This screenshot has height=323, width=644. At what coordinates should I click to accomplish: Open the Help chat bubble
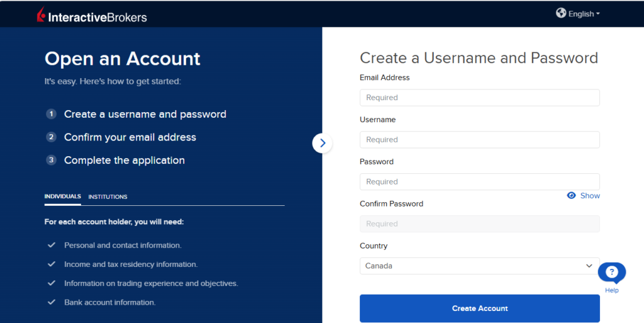click(611, 273)
